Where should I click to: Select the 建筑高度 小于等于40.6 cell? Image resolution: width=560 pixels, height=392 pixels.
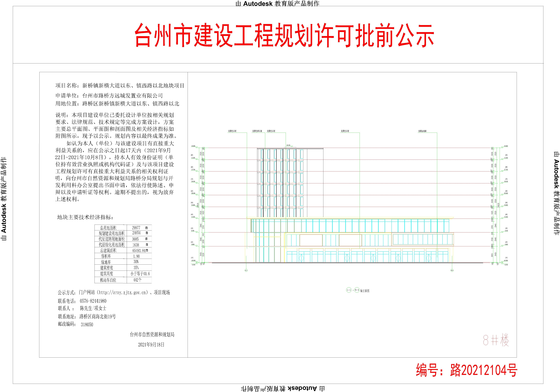click(139, 274)
